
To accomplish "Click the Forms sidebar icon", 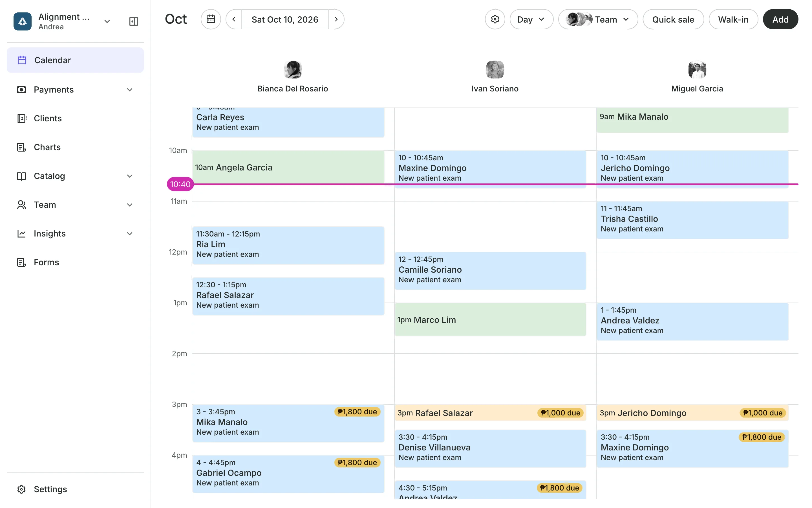I will pyautogui.click(x=21, y=262).
